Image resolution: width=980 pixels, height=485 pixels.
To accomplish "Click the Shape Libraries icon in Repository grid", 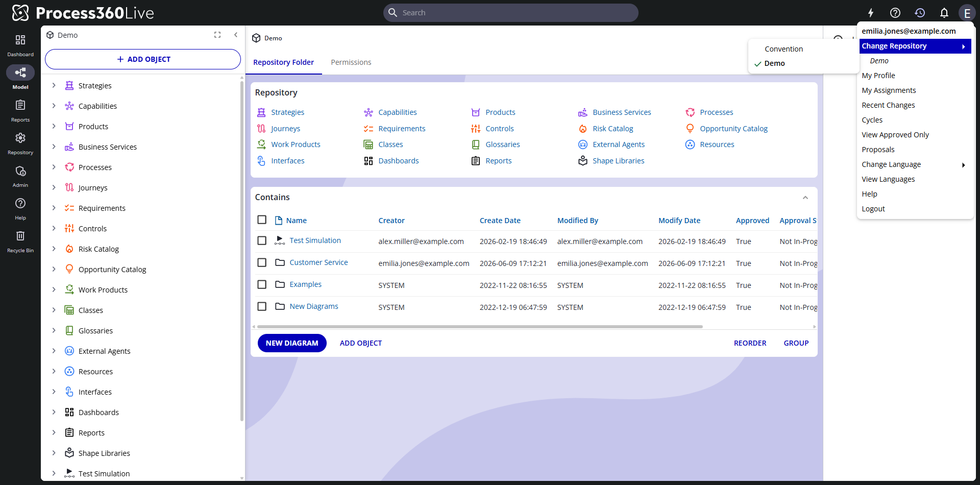I will tap(583, 161).
